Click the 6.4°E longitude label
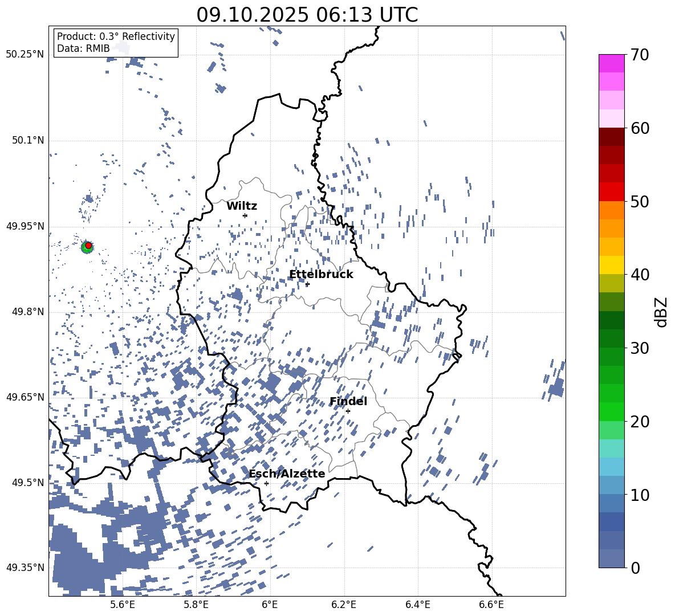This screenshot has width=675, height=616. pyautogui.click(x=417, y=605)
